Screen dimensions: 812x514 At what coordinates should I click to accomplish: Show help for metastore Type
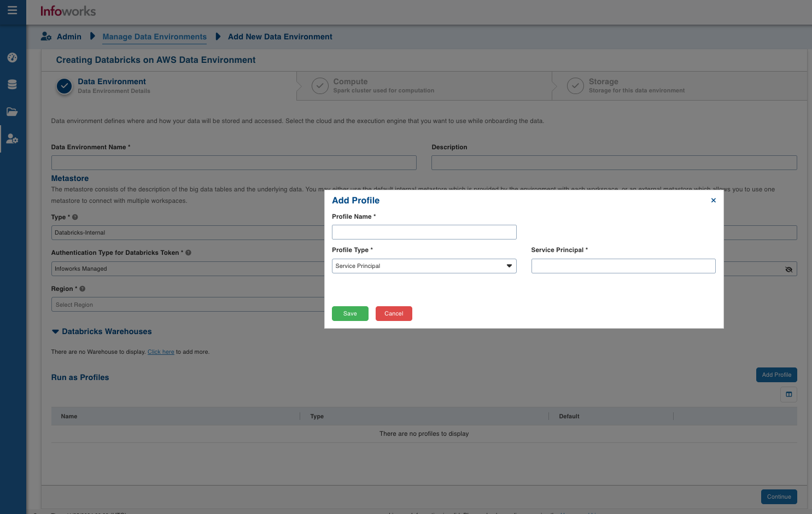click(75, 217)
